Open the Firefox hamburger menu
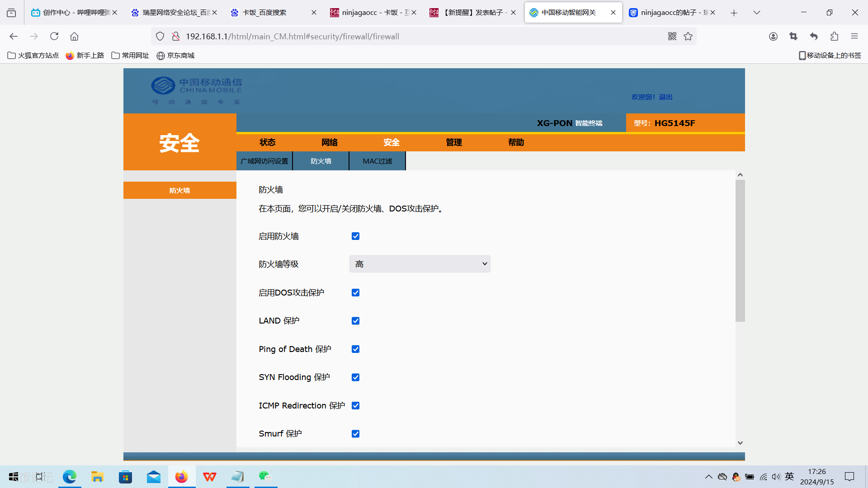This screenshot has height=488, width=868. pyautogui.click(x=854, y=36)
